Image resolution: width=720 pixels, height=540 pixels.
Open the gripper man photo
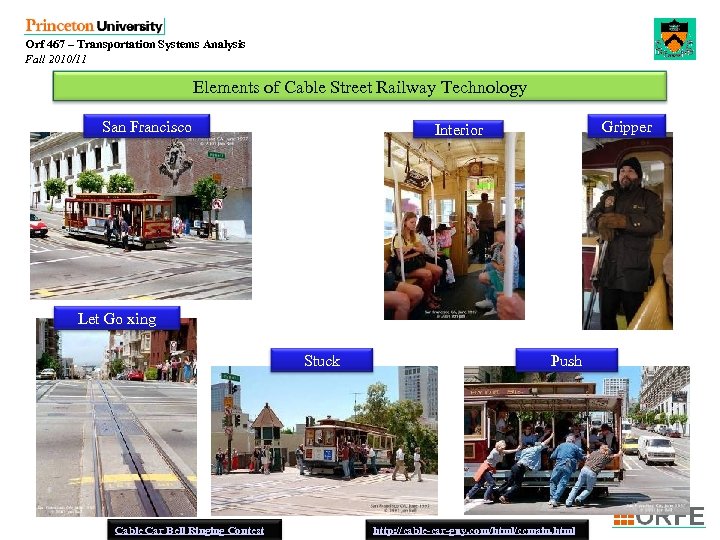[627, 233]
